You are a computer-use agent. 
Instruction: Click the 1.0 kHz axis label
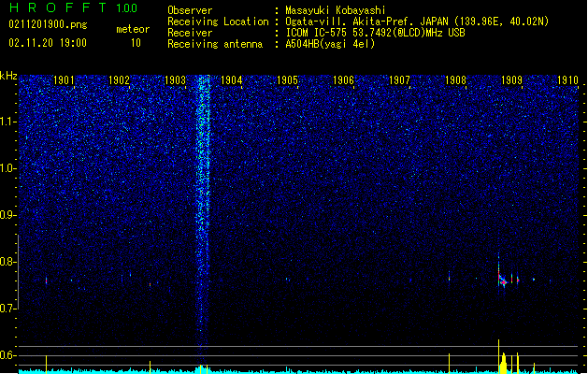(8, 168)
